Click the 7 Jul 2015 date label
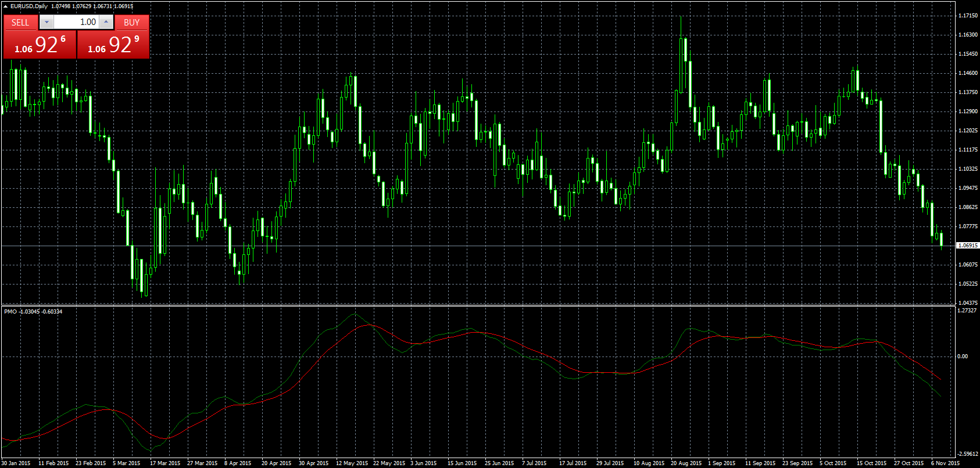Image resolution: width=980 pixels, height=468 pixels. click(x=534, y=463)
